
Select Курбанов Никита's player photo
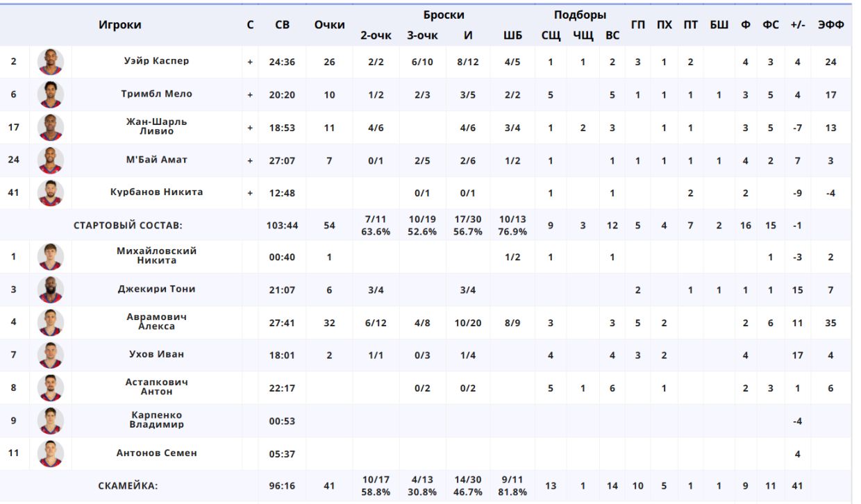tap(50, 192)
